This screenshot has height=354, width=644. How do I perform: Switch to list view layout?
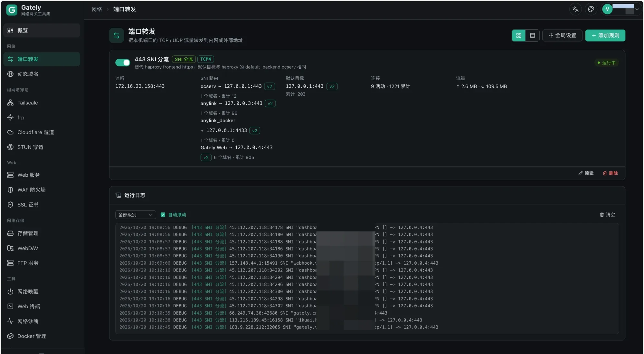[x=532, y=35]
